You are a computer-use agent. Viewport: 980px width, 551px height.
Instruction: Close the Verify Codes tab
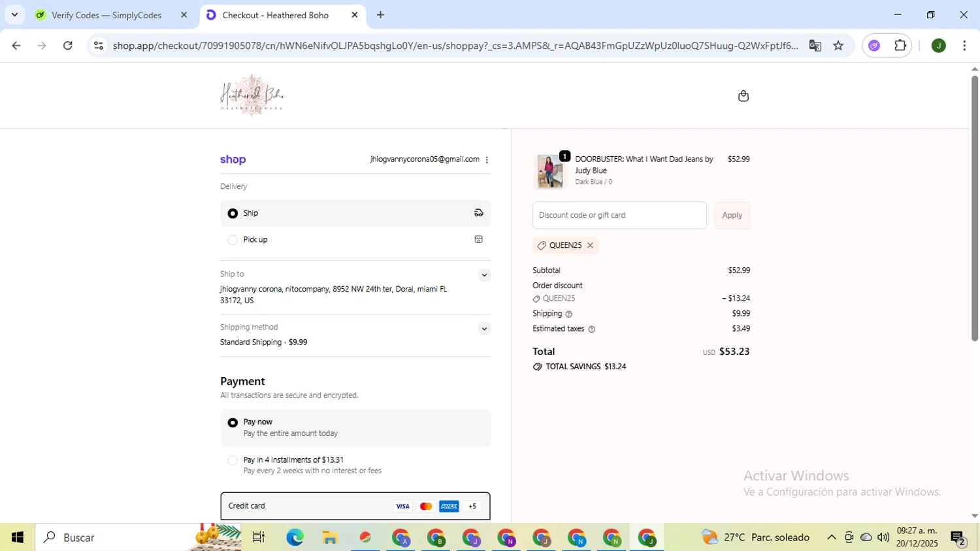click(x=184, y=15)
